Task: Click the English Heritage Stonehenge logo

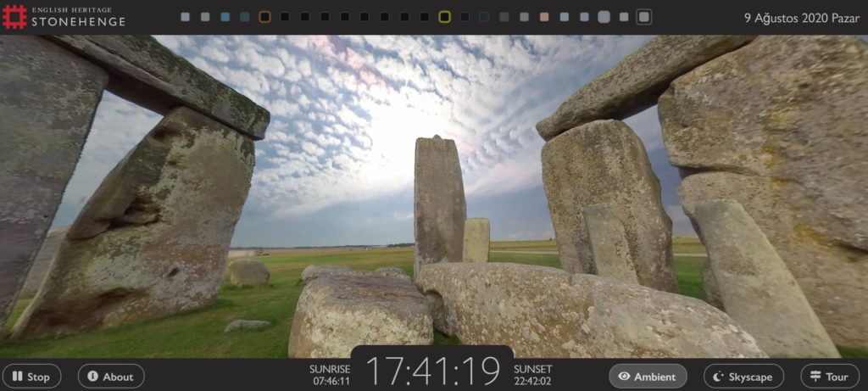Action: 64,17
